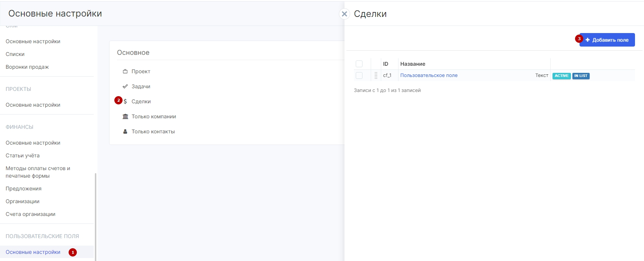Open Воронки продаж in sidebar
This screenshot has width=644, height=261.
[27, 67]
